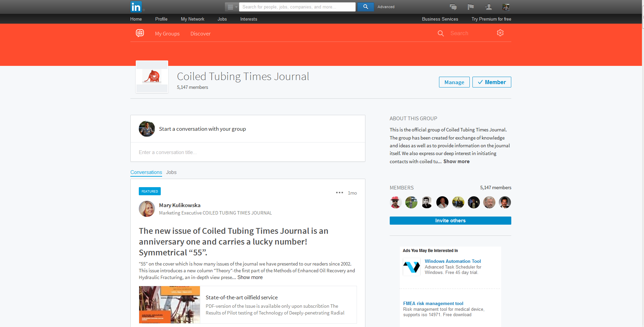Open the Interests menu
The height and width of the screenshot is (327, 644).
pyautogui.click(x=249, y=19)
